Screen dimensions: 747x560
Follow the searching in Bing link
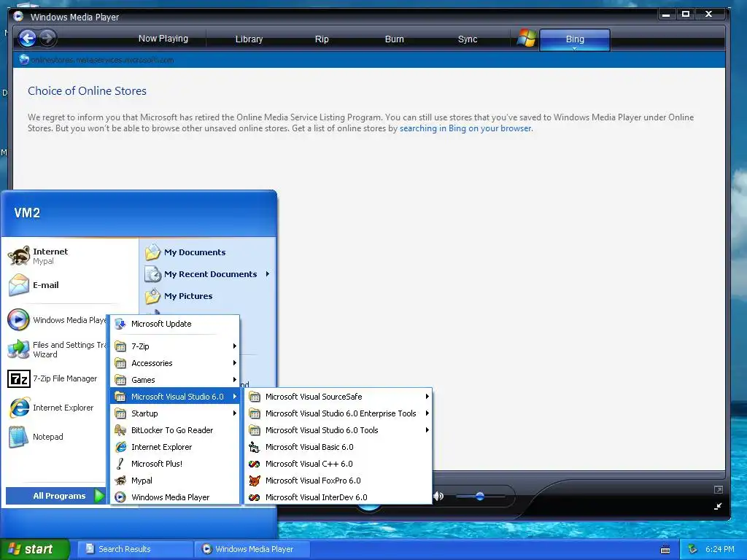465,128
